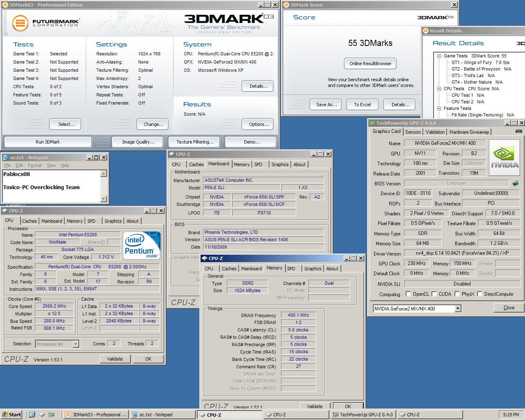The height and width of the screenshot is (420, 525).
Task: Click Notepad scrollbar down arrow
Action: tap(103, 199)
